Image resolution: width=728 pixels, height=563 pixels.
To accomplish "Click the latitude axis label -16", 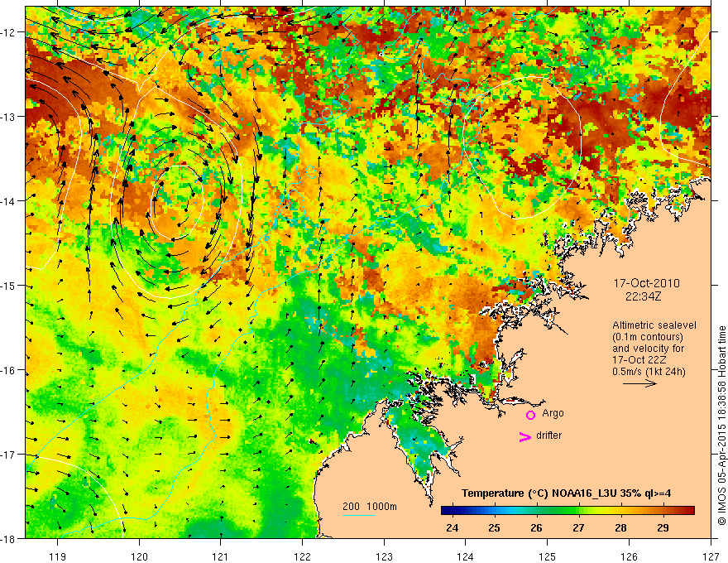I will click(9, 370).
